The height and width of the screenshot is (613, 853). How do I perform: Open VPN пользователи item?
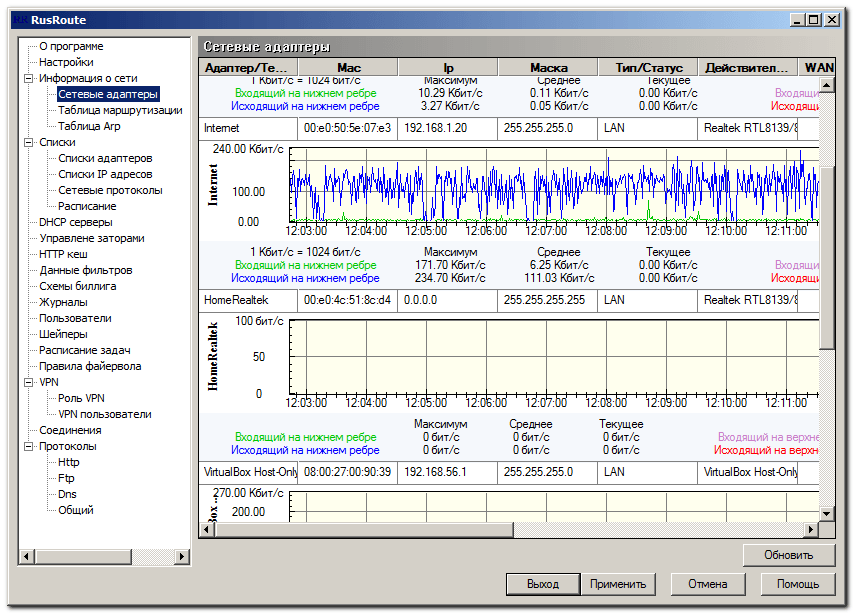tap(104, 414)
